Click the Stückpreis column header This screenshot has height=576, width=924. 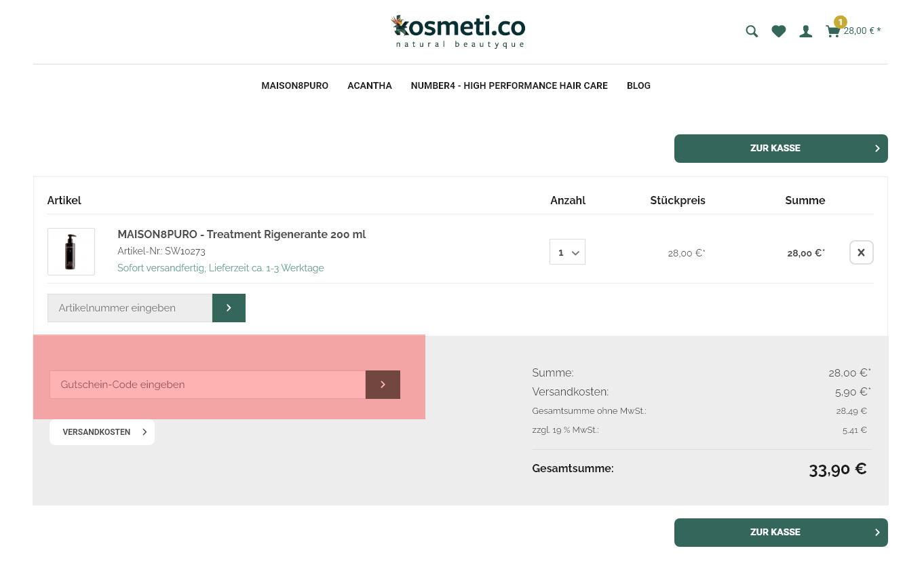[678, 201]
